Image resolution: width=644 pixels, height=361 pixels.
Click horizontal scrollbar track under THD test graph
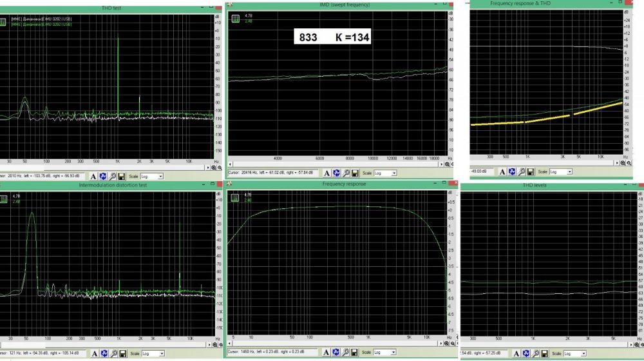coord(102,168)
